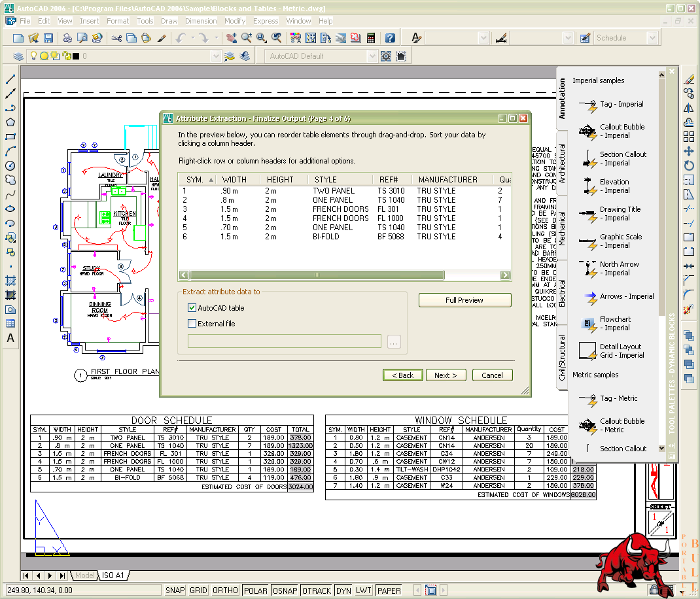Open the text style dropdown arrow
This screenshot has width=700, height=599.
483,38
